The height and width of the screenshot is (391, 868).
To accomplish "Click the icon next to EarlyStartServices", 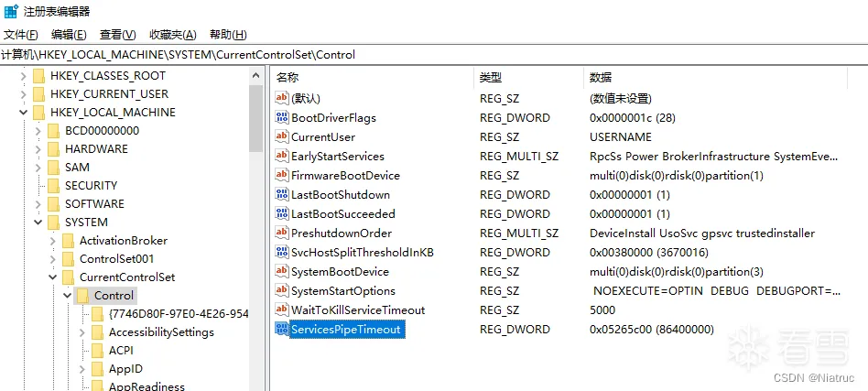I will [282, 157].
